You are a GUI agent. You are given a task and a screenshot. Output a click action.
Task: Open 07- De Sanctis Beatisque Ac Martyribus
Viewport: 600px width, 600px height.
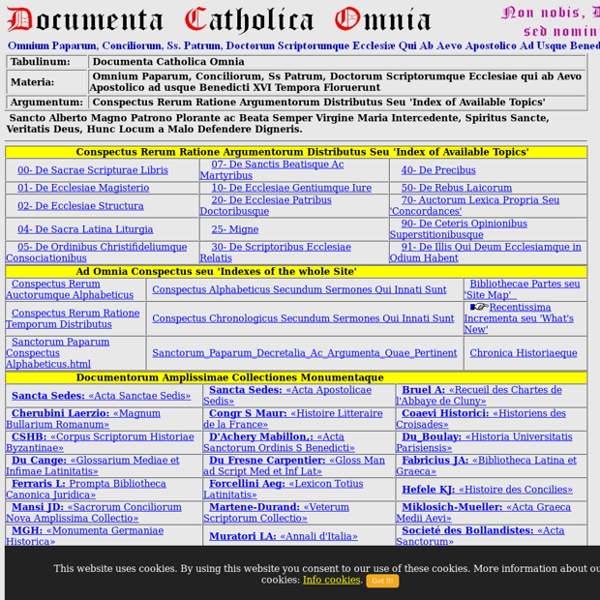(272, 170)
